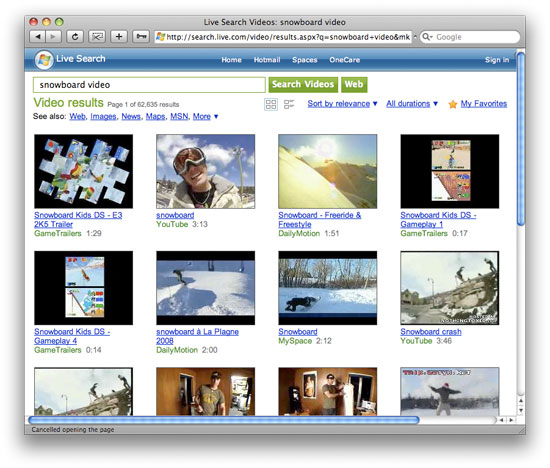Click the GameTrailers source under E3 2K5 Trailer

58,233
